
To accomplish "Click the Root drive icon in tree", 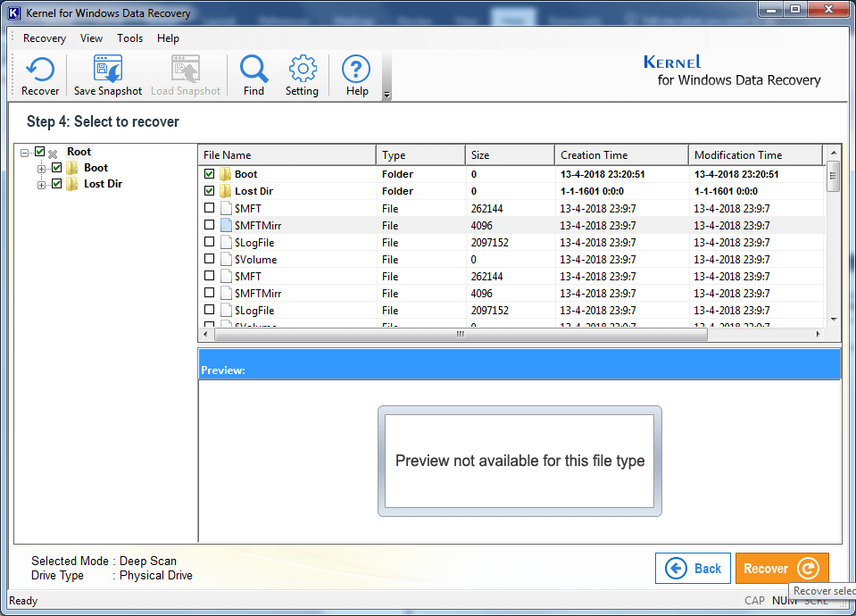I will pos(53,153).
